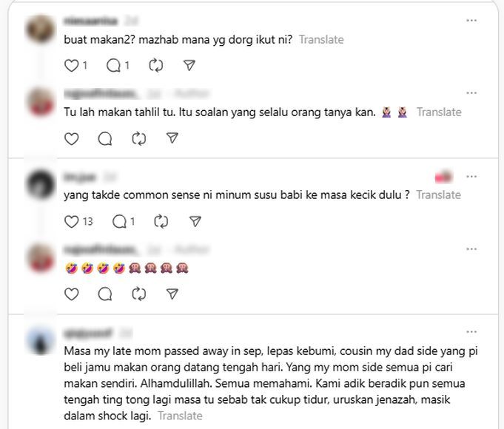Repost the 'buat makan2?' comment
The height and width of the screenshot is (429, 504).
pos(156,66)
